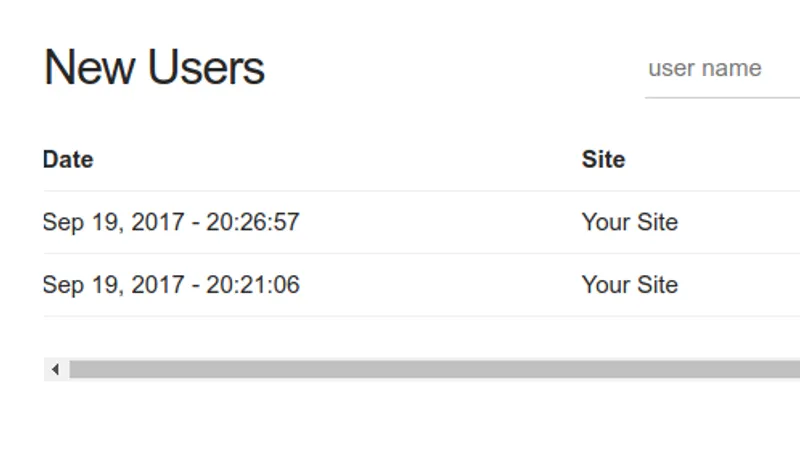Image resolution: width=800 pixels, height=450 pixels.
Task: Click the New Users heading
Action: point(154,68)
